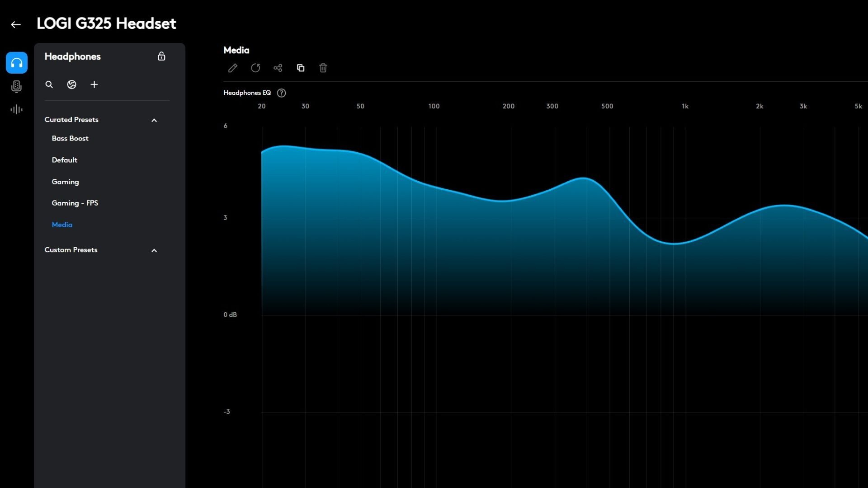This screenshot has width=868, height=488.
Task: Reset the Media preset EQ
Action: tap(255, 68)
